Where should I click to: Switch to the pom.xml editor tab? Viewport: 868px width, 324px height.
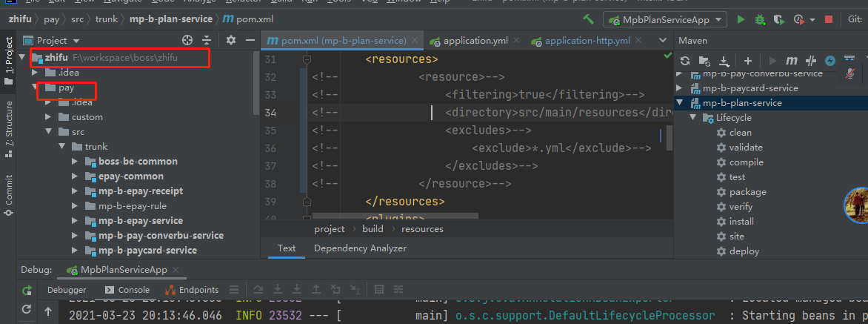pyautogui.click(x=343, y=41)
